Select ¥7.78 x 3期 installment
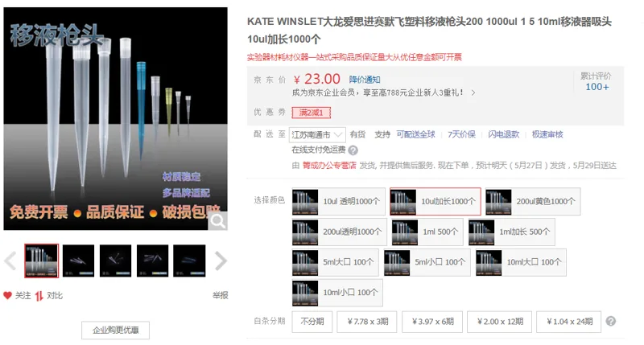The height and width of the screenshot is (345, 644). (367, 322)
